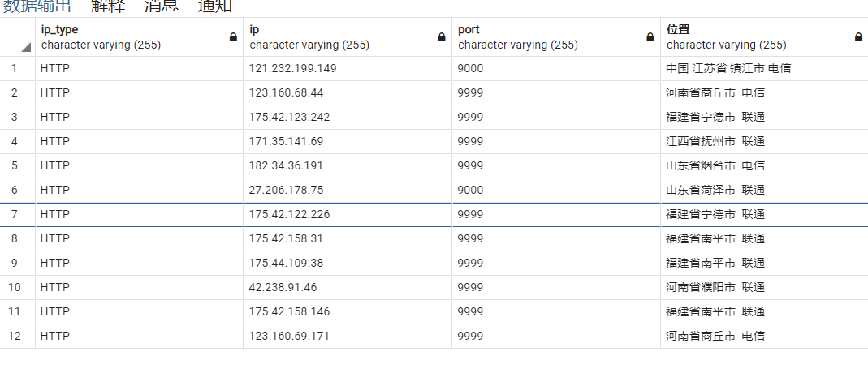Image resolution: width=868 pixels, height=369 pixels.
Task: Select the port column header
Action: tap(555, 37)
